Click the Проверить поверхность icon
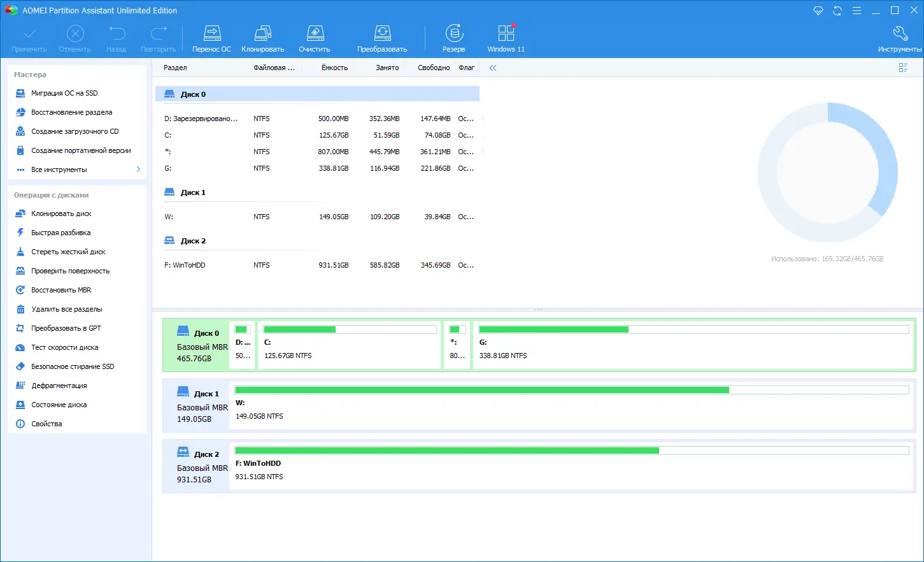The height and width of the screenshot is (562, 924). (20, 271)
